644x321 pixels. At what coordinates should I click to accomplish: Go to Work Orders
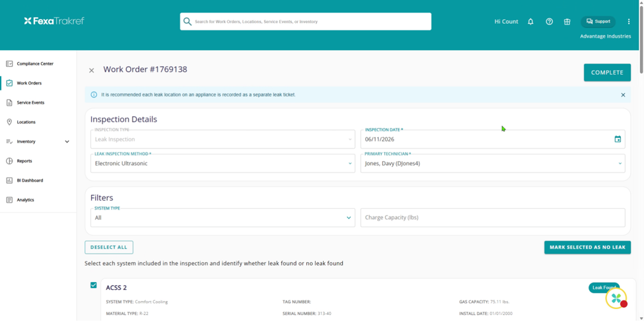[x=29, y=83]
